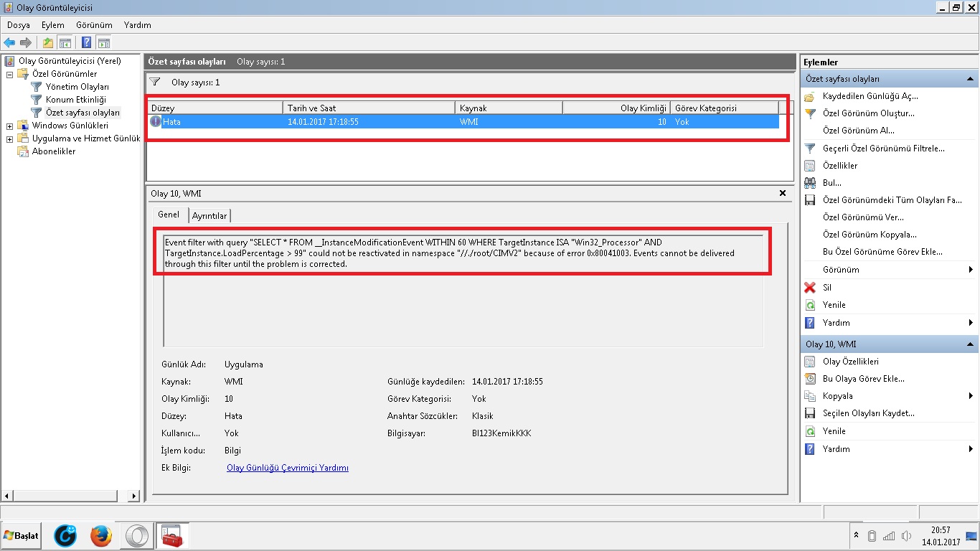Open Firefox from the taskbar
The image size is (980, 551).
point(101,535)
